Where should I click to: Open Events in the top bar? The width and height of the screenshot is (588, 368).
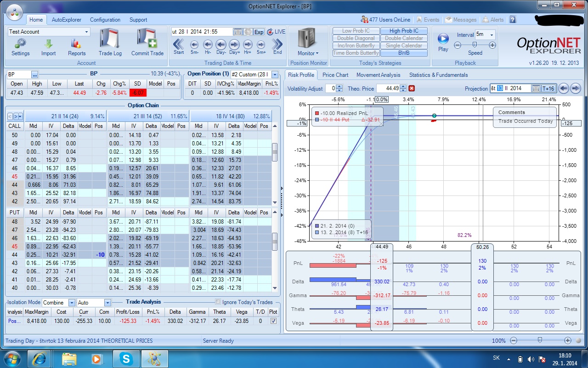[428, 20]
